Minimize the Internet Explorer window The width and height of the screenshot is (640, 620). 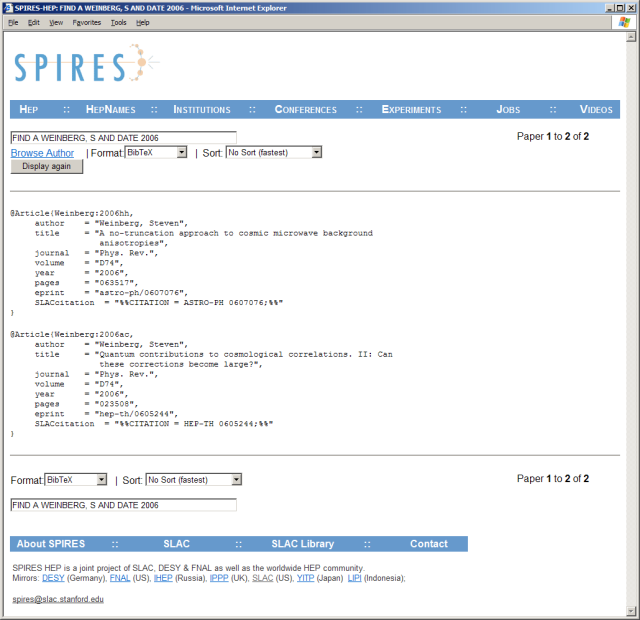(x=609, y=8)
